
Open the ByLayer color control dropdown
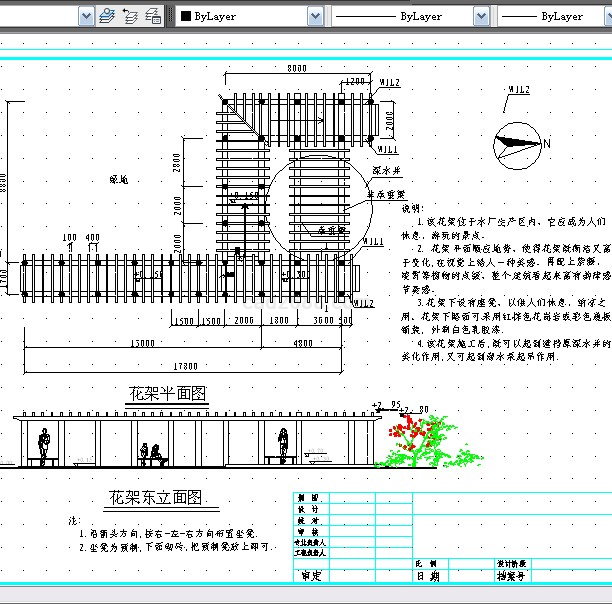coord(315,16)
